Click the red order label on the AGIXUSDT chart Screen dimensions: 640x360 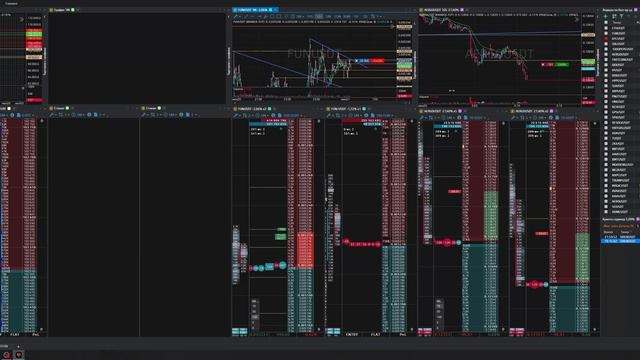point(548,64)
